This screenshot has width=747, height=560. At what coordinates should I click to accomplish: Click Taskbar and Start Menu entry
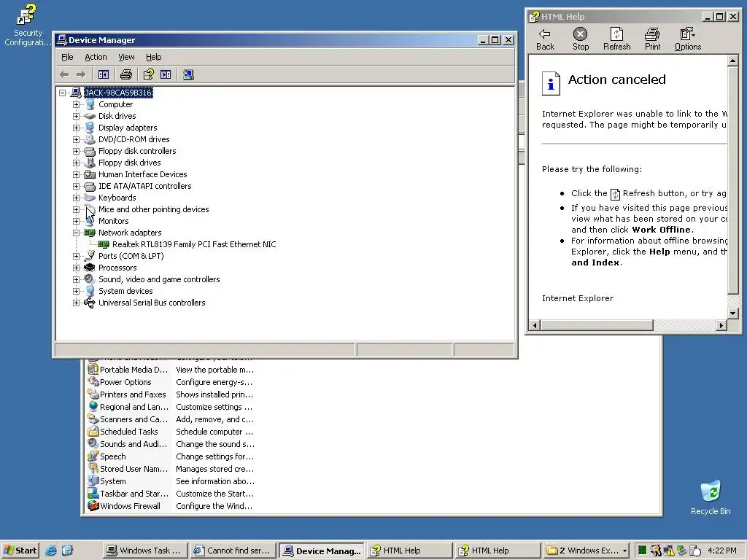pos(134,494)
